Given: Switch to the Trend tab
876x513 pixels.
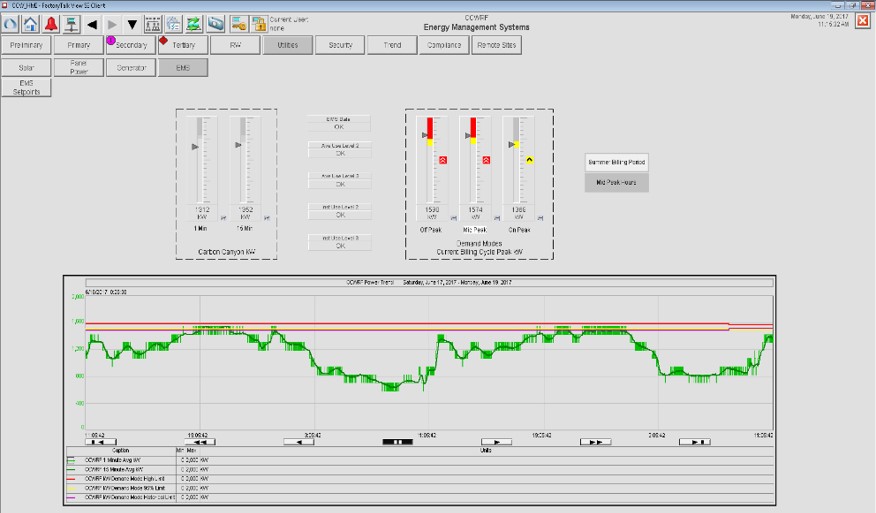Looking at the screenshot, I should tap(392, 45).
